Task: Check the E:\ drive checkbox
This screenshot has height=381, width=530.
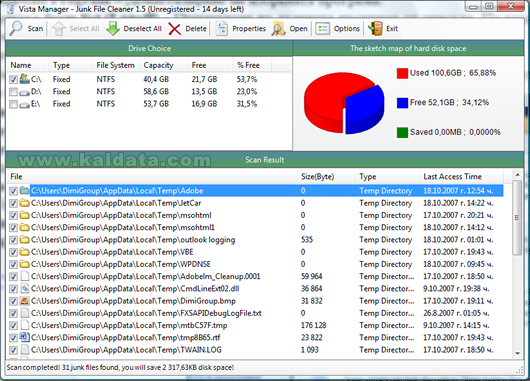Action: click(13, 104)
